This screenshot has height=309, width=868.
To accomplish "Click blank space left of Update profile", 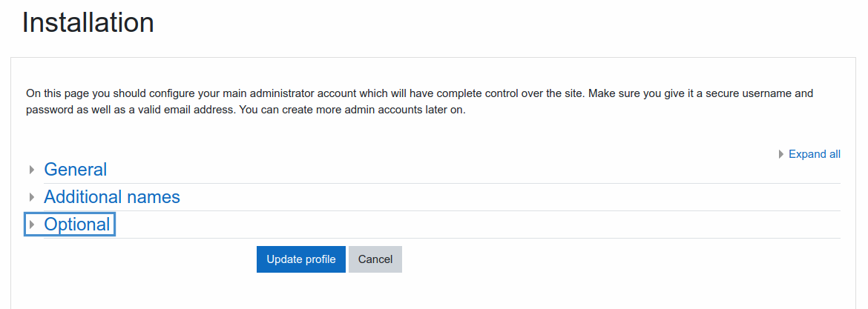I will (139, 259).
